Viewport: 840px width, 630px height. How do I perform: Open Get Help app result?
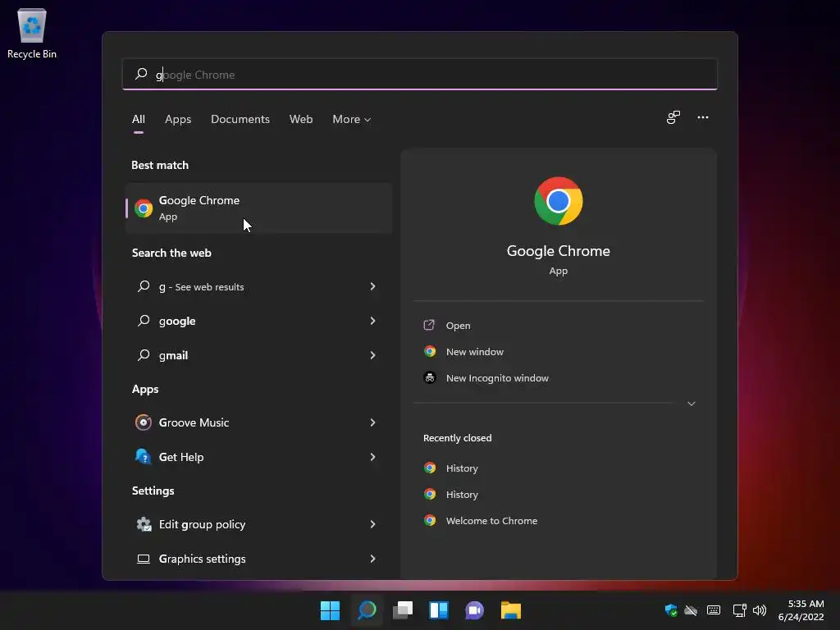click(x=258, y=457)
